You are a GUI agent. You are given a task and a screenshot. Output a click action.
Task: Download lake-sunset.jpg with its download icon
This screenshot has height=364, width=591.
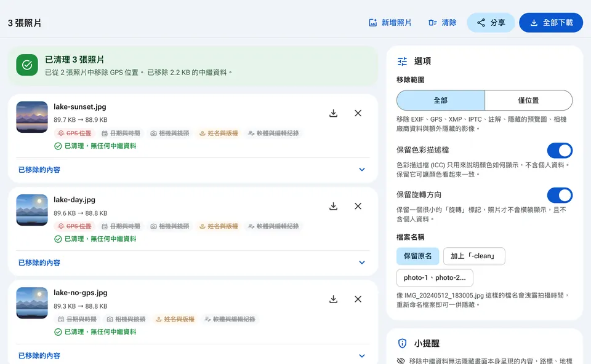tap(333, 113)
